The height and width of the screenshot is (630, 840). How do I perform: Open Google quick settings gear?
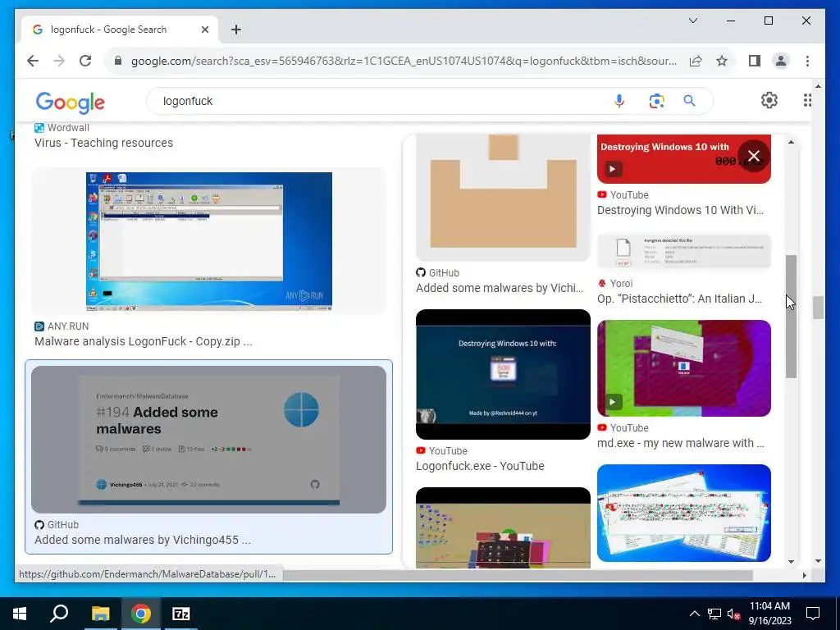pos(769,100)
